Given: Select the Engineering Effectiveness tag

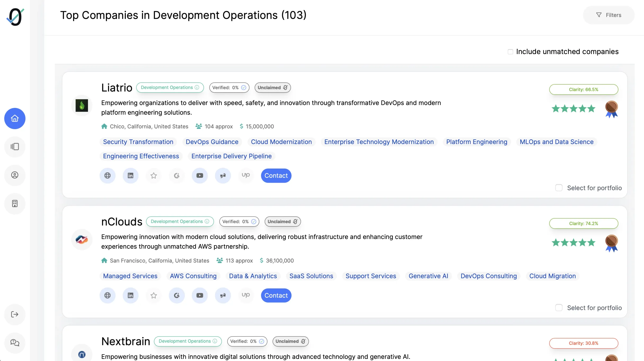Looking at the screenshot, I should click(x=141, y=156).
